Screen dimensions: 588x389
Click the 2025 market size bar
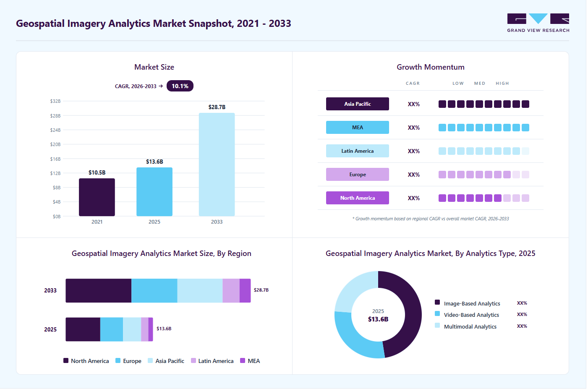154,192
